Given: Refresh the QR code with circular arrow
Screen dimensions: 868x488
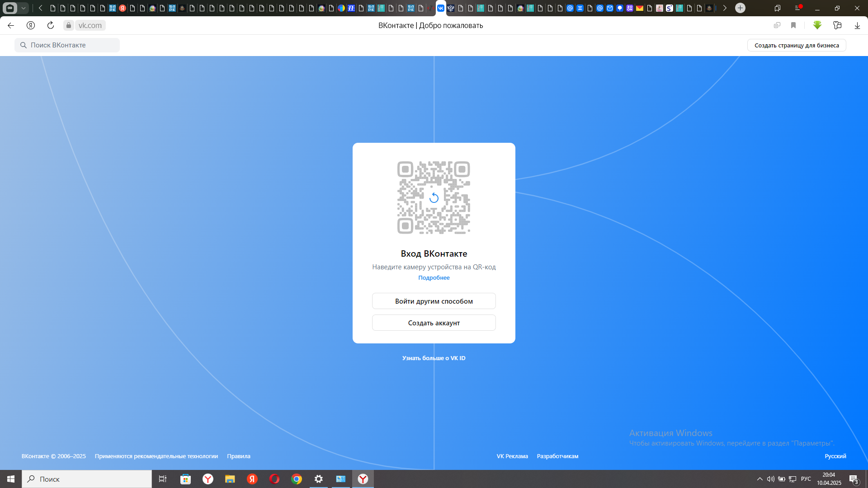Looking at the screenshot, I should pos(434,197).
